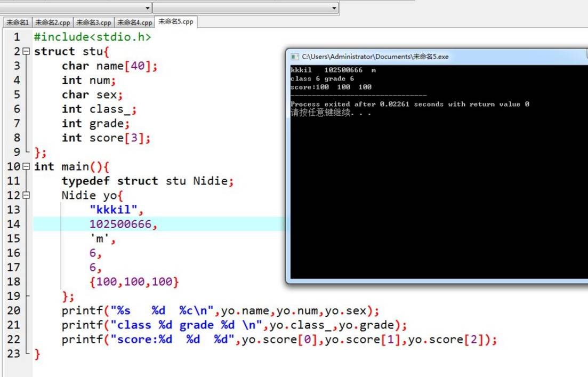This screenshot has height=377, width=588.
Task: Click 'Process exited after' console message
Action: click(x=410, y=104)
